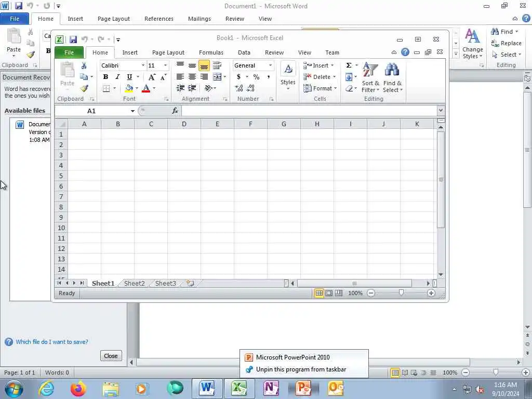This screenshot has height=399, width=532.
Task: Toggle Italic in Excel Font group
Action: (117, 77)
